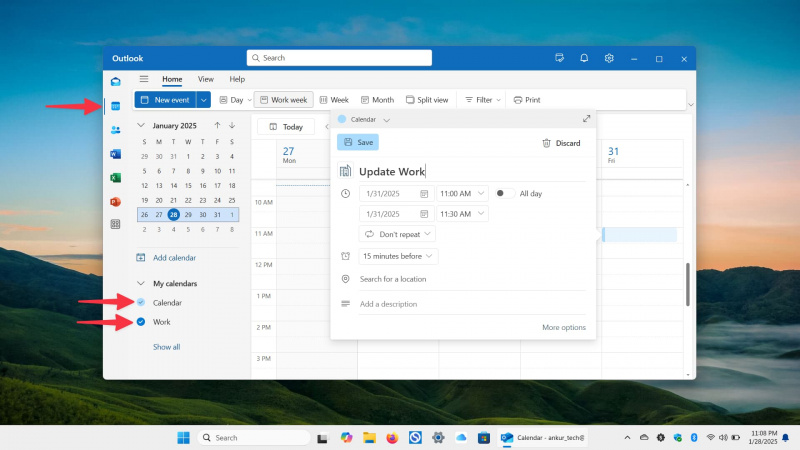
Task: Open File Explorer from taskbar
Action: tap(369, 438)
